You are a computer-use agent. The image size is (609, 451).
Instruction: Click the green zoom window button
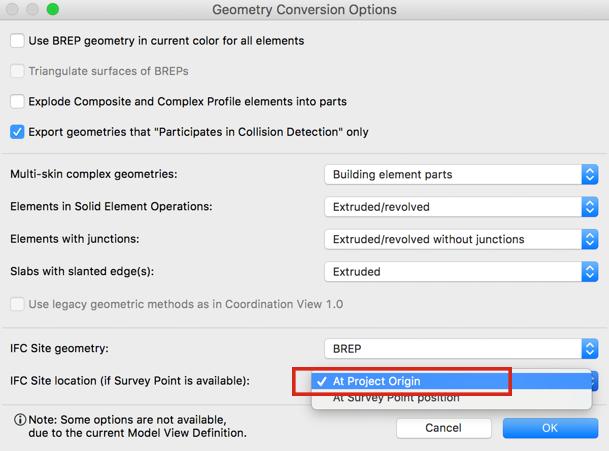click(x=52, y=9)
